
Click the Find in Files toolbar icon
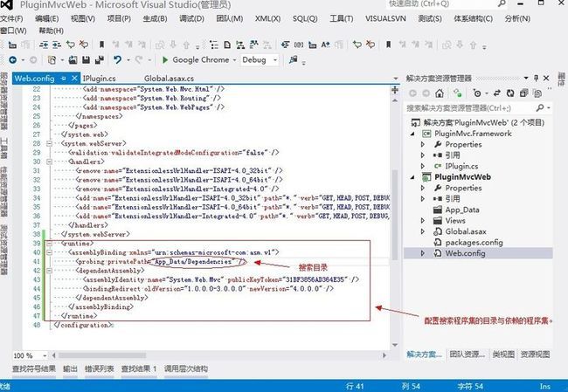click(x=293, y=59)
